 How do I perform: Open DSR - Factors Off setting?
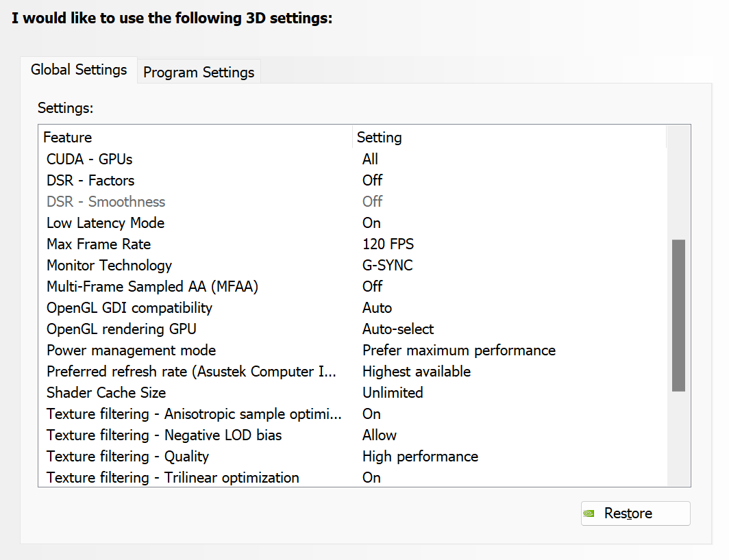[x=372, y=181]
